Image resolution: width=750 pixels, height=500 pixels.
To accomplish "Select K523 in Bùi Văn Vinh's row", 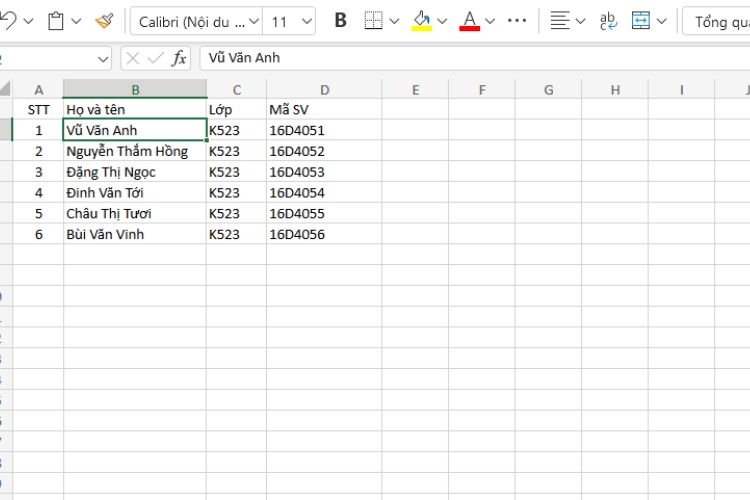I will tap(237, 234).
